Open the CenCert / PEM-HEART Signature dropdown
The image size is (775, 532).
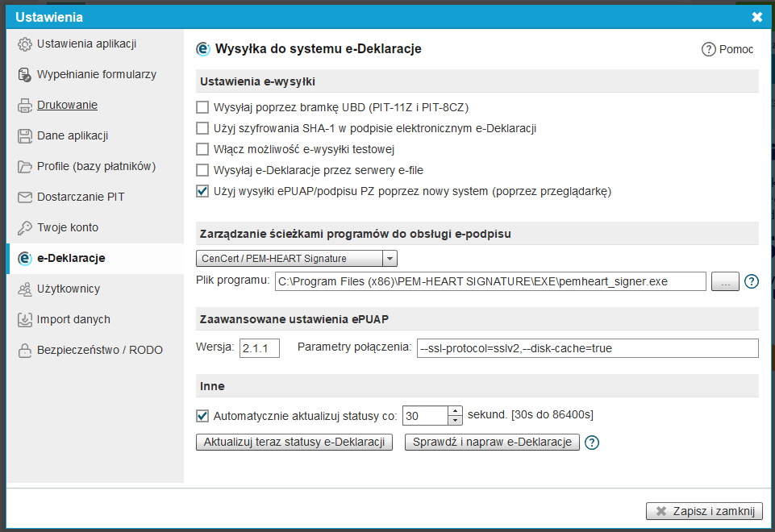click(x=297, y=259)
